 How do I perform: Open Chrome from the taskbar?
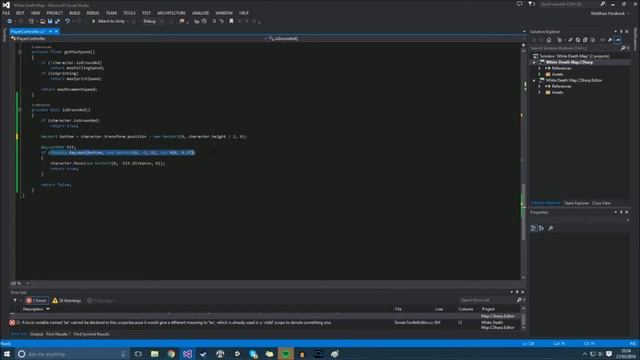[x=171, y=354]
